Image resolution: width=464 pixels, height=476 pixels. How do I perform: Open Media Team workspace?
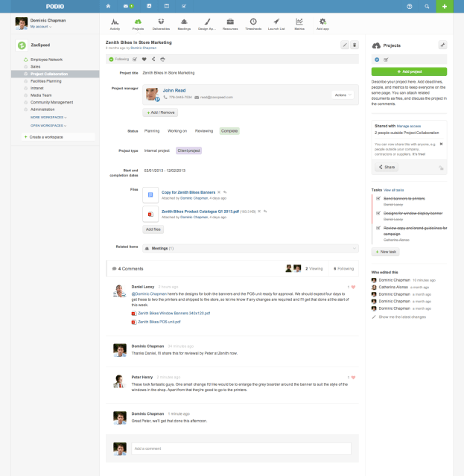pos(41,95)
